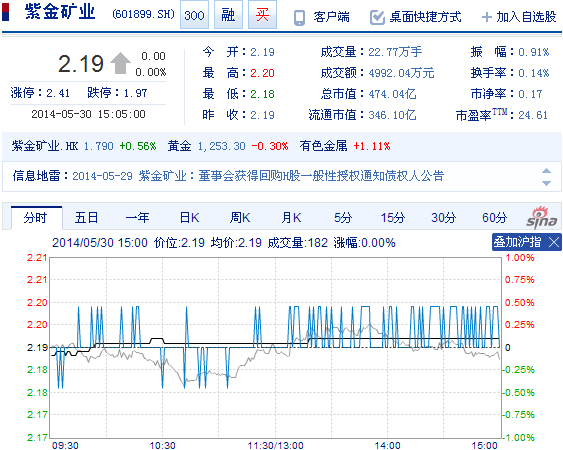Switch to the 15分 chart tab
Viewport: 563px width, 450px height.
tap(393, 218)
